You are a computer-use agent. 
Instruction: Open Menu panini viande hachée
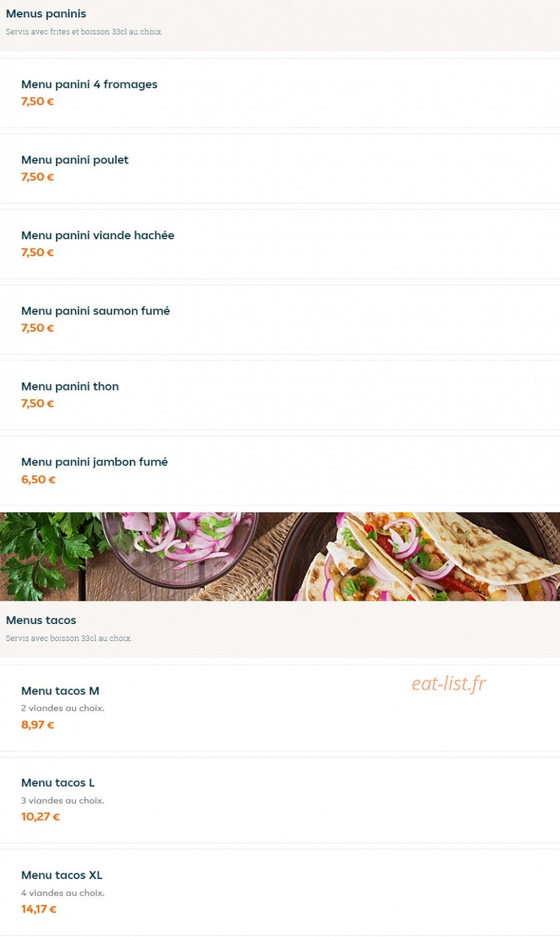280,244
